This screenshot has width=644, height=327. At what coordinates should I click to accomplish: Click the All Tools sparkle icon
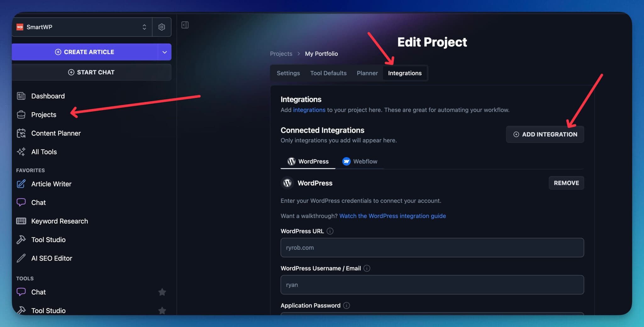(x=21, y=151)
